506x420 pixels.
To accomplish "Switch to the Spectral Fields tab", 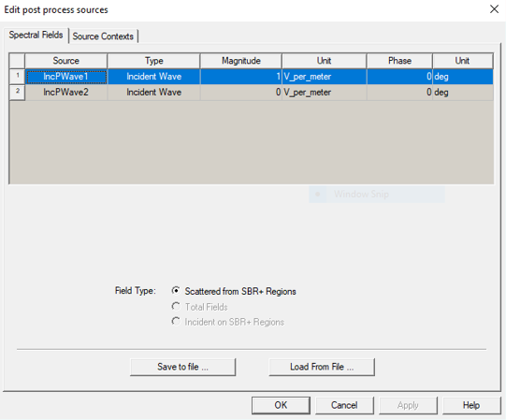I will [x=36, y=35].
